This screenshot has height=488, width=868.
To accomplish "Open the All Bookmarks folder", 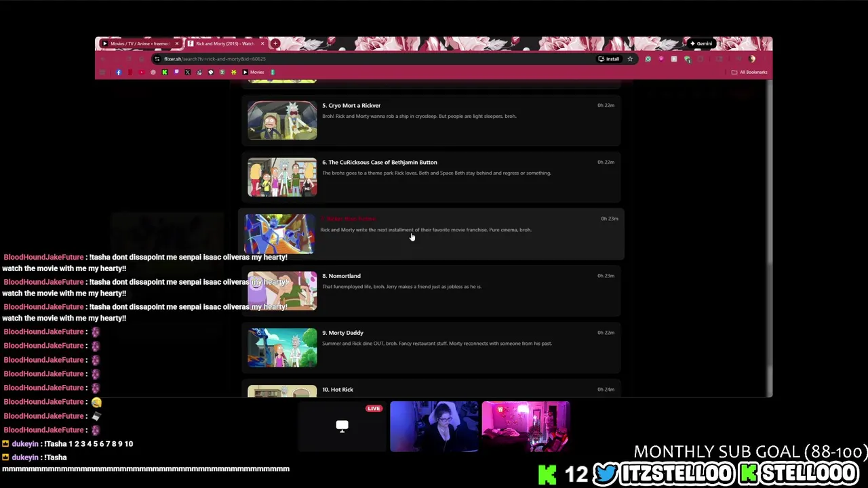I will coord(749,72).
